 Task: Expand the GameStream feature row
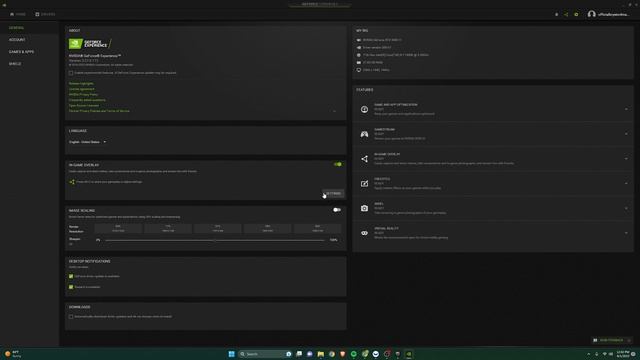(x=626, y=134)
